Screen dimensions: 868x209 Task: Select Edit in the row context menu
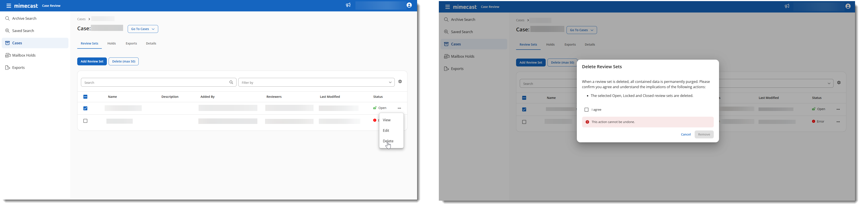pos(386,130)
